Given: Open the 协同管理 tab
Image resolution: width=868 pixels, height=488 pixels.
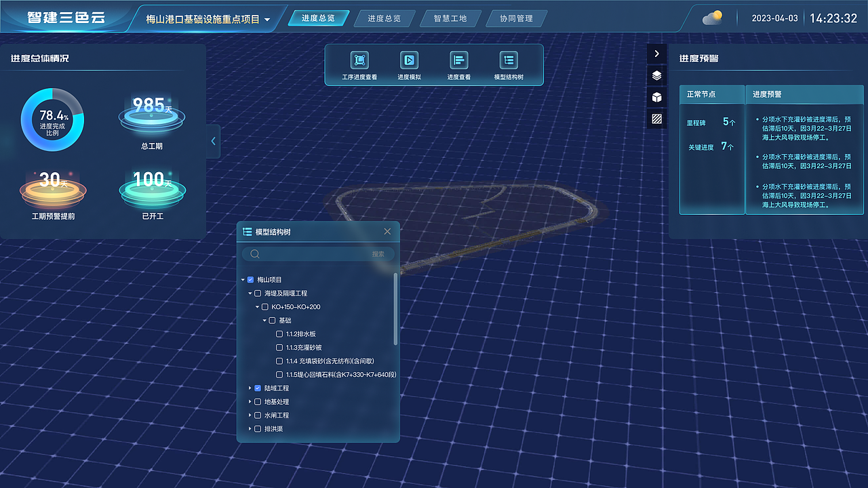Looking at the screenshot, I should pyautogui.click(x=516, y=18).
